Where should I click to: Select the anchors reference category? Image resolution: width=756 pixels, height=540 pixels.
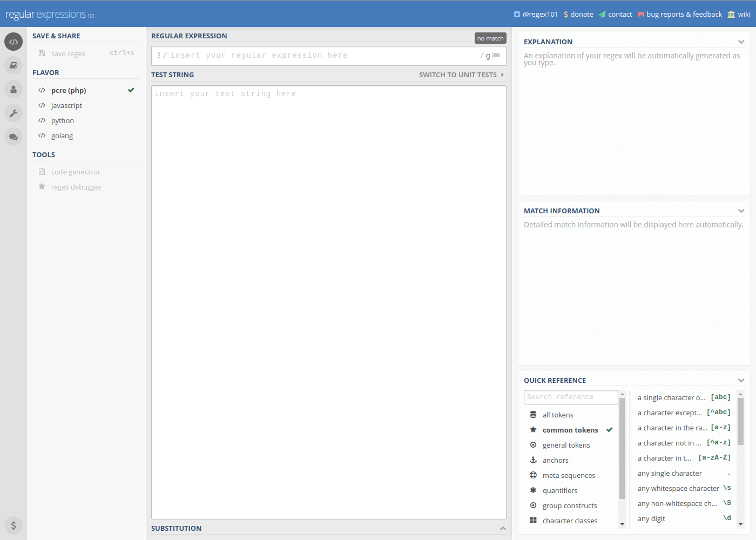[555, 461]
